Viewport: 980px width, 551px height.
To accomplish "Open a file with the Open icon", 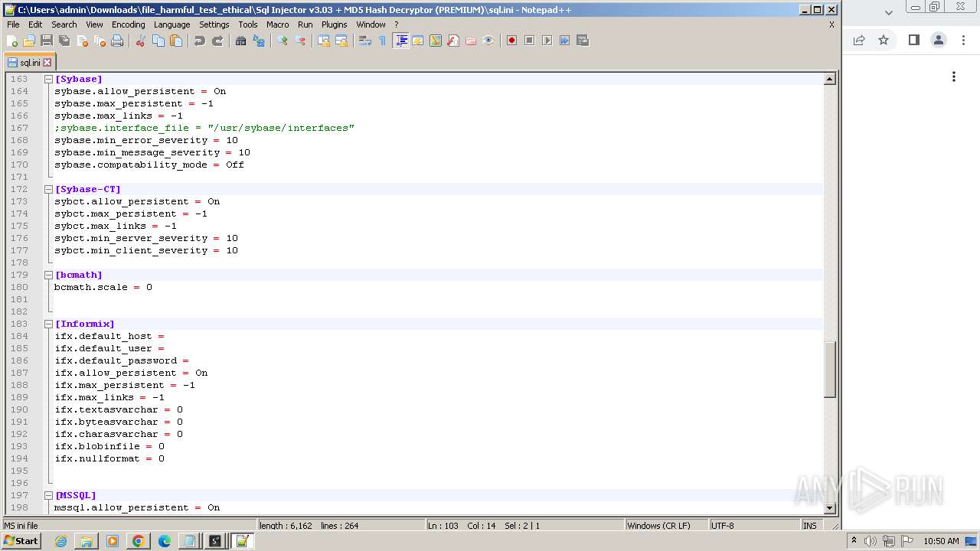I will (x=29, y=41).
